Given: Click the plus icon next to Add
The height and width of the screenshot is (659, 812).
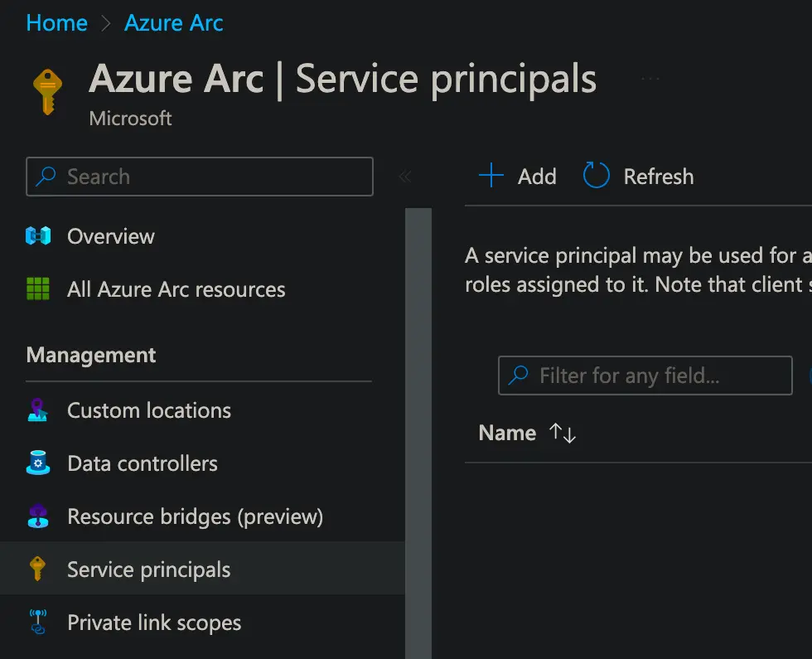Looking at the screenshot, I should coord(491,176).
